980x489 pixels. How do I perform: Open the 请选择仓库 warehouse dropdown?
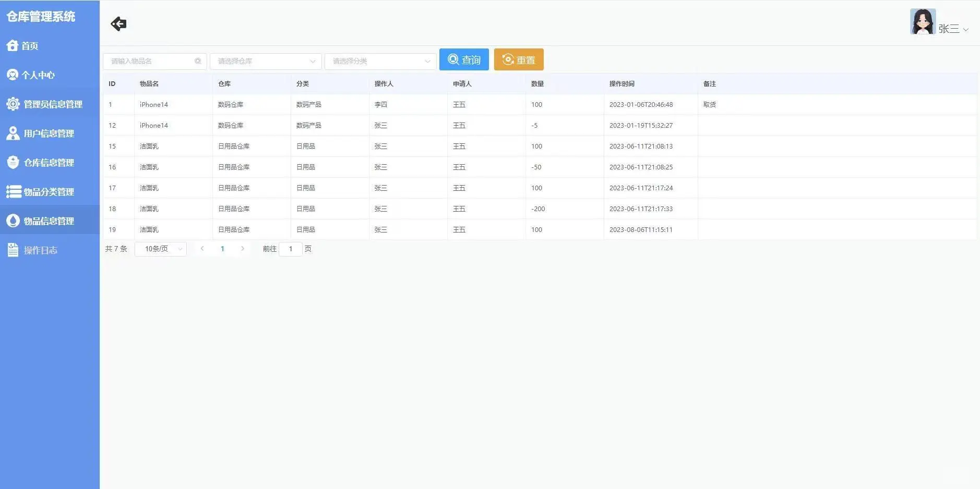click(x=265, y=61)
